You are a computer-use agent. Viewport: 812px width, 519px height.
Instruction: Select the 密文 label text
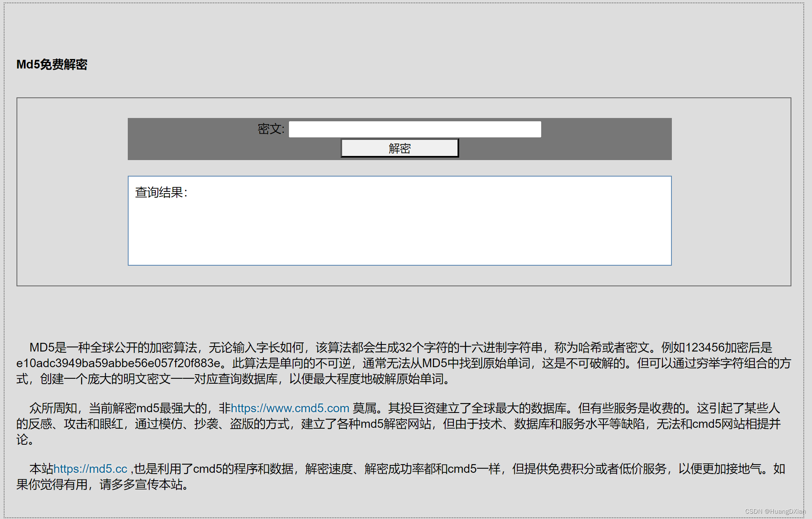pos(270,129)
